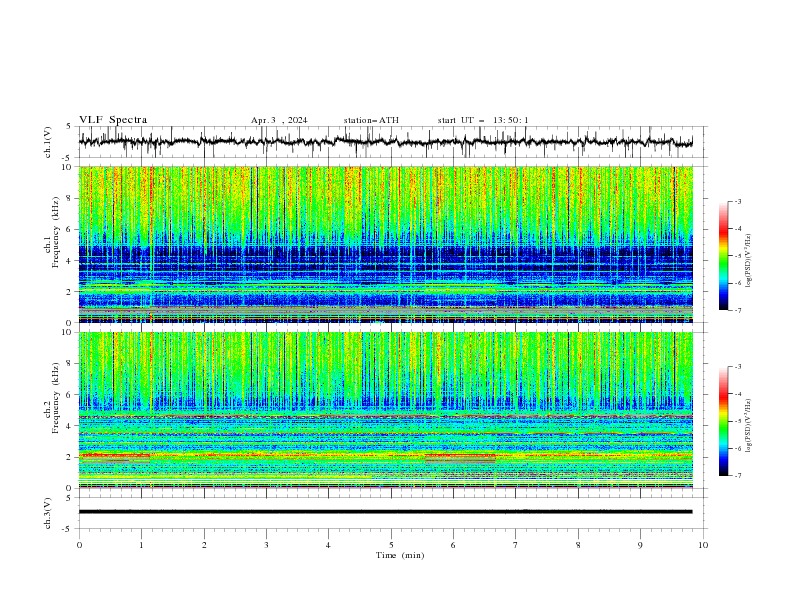Click the "ch.1(V)" axis label
Image resolution: width=792 pixels, height=612 pixels.
tap(48, 142)
